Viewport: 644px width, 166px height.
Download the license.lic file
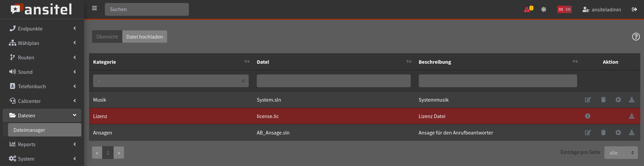pyautogui.click(x=632, y=116)
